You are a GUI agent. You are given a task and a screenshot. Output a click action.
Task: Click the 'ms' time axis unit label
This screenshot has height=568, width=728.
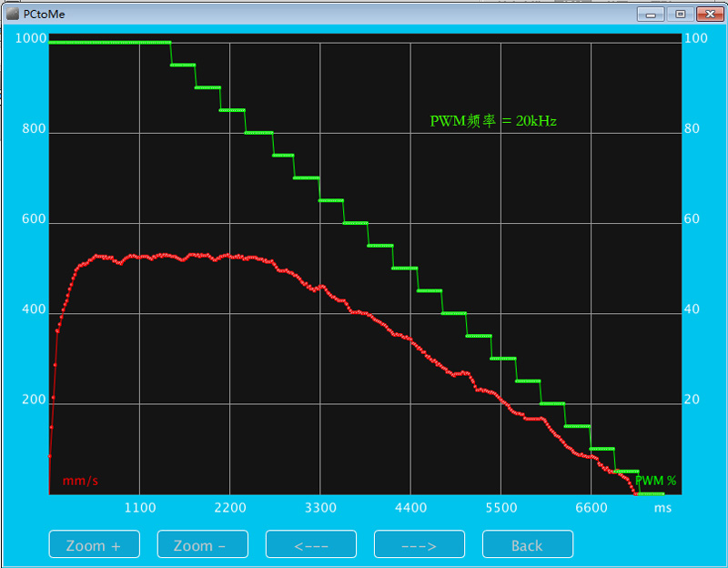(x=663, y=508)
